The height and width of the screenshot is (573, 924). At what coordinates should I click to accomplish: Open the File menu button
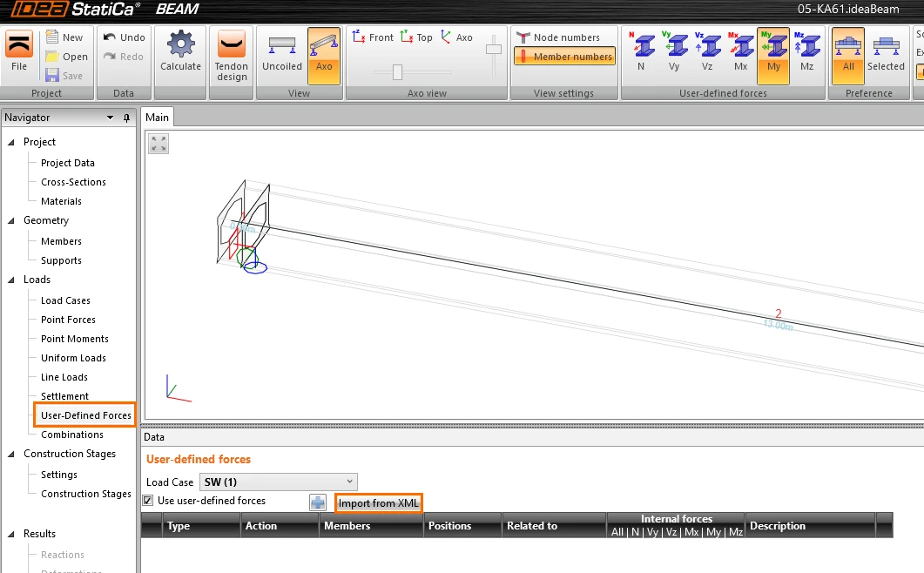click(x=19, y=56)
